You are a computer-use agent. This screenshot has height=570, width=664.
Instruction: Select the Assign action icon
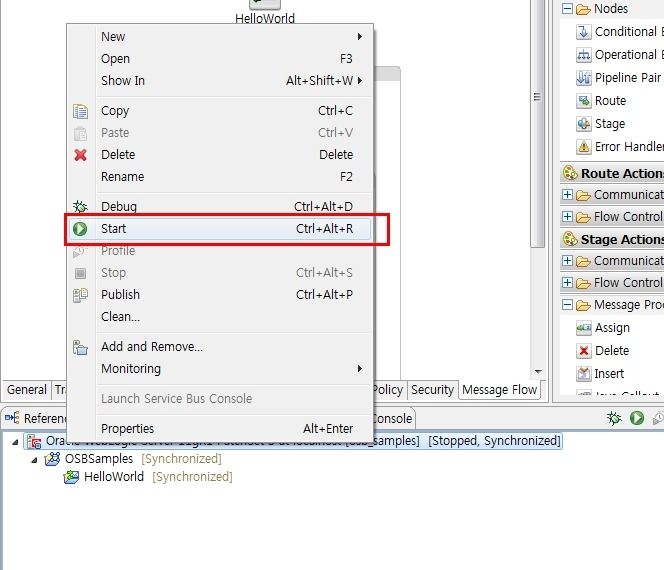click(x=584, y=328)
